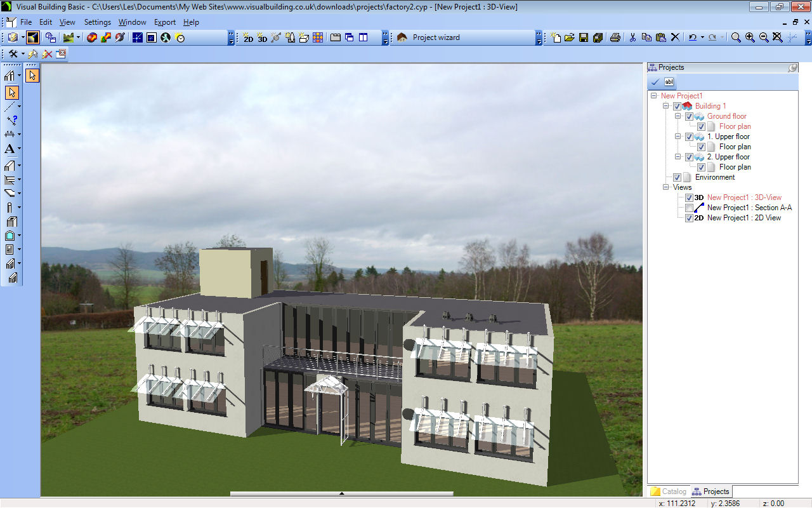Open a project with the folder icon
This screenshot has height=508, width=812.
click(x=570, y=38)
